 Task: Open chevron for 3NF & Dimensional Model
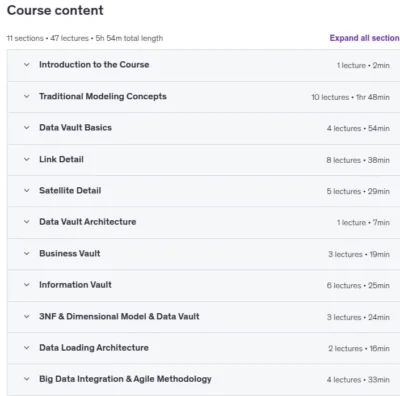pos(27,316)
